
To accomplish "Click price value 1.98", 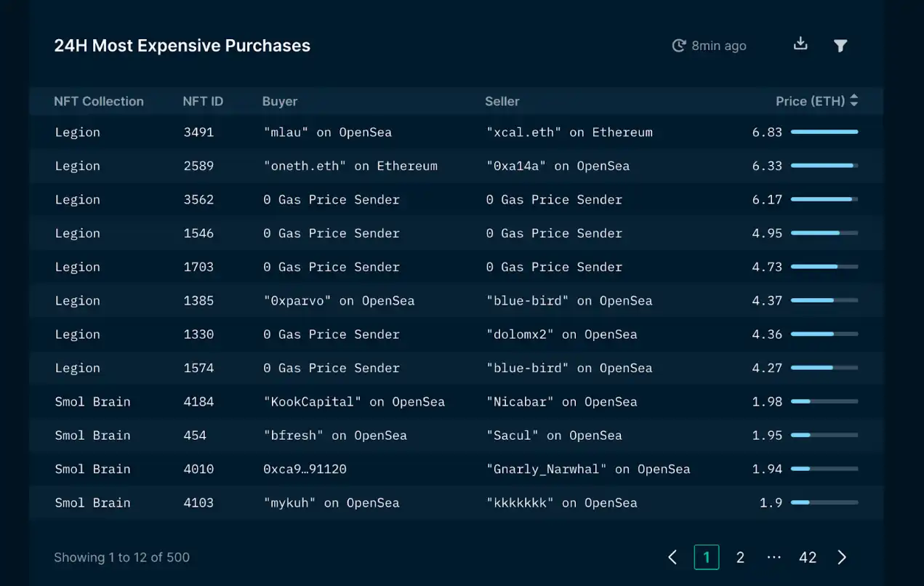I will pos(767,401).
